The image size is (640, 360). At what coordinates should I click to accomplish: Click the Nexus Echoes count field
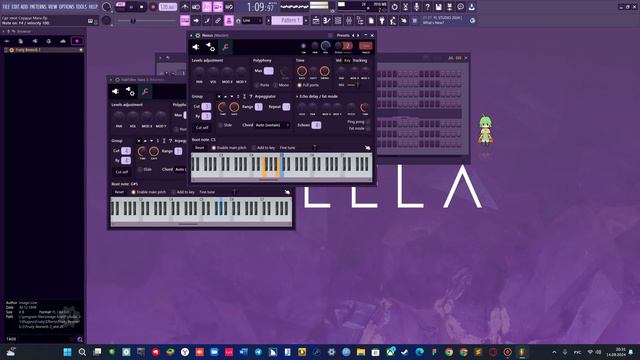pos(316,125)
